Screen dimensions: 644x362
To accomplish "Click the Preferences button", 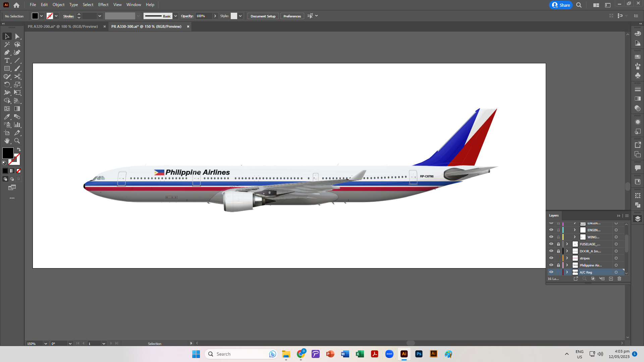I will 292,16.
